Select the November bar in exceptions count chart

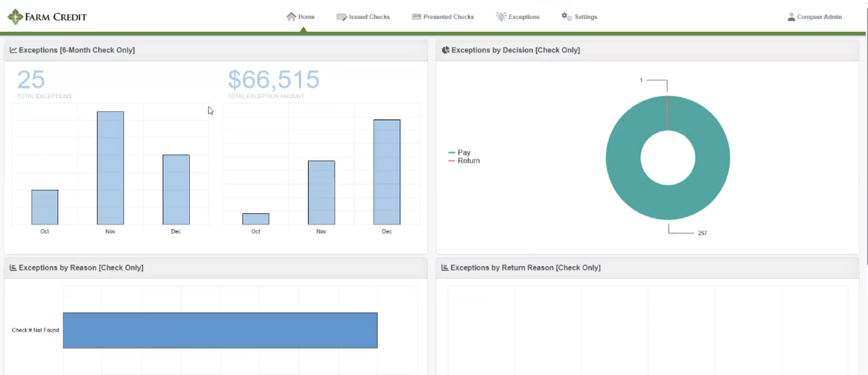coord(110,168)
